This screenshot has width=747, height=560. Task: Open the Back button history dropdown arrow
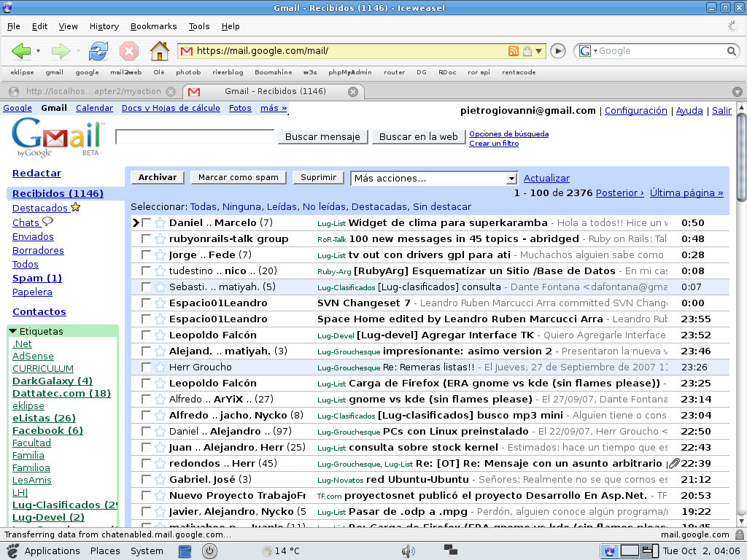pos(39,51)
